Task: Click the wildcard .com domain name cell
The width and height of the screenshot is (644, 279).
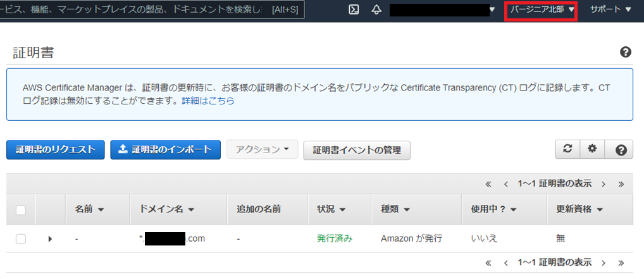Action: tap(171, 239)
